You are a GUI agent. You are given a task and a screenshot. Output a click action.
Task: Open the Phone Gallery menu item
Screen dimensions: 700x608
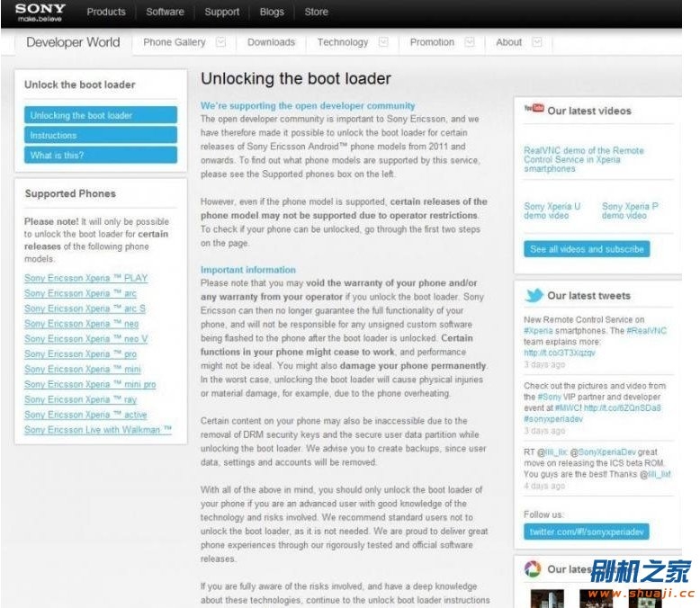(x=175, y=42)
